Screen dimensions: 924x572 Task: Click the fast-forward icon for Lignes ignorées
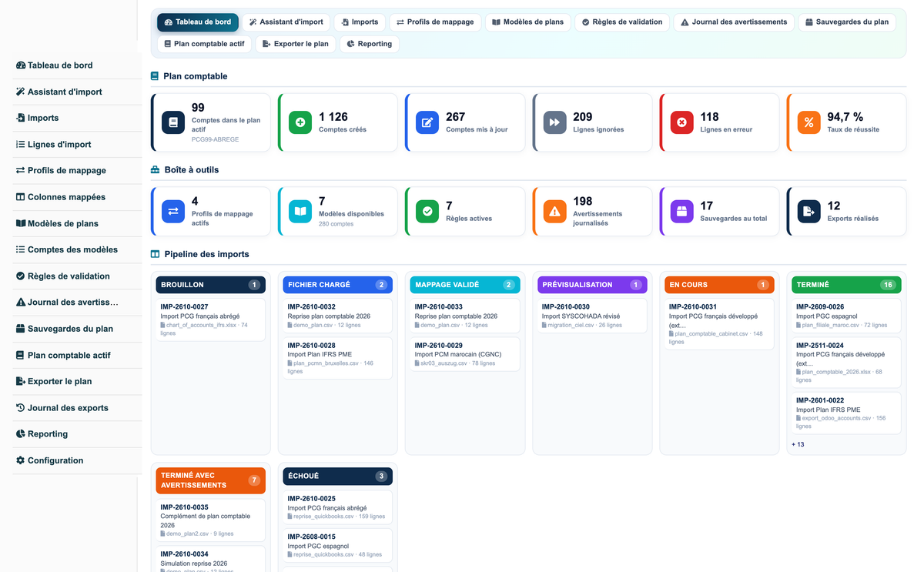554,122
